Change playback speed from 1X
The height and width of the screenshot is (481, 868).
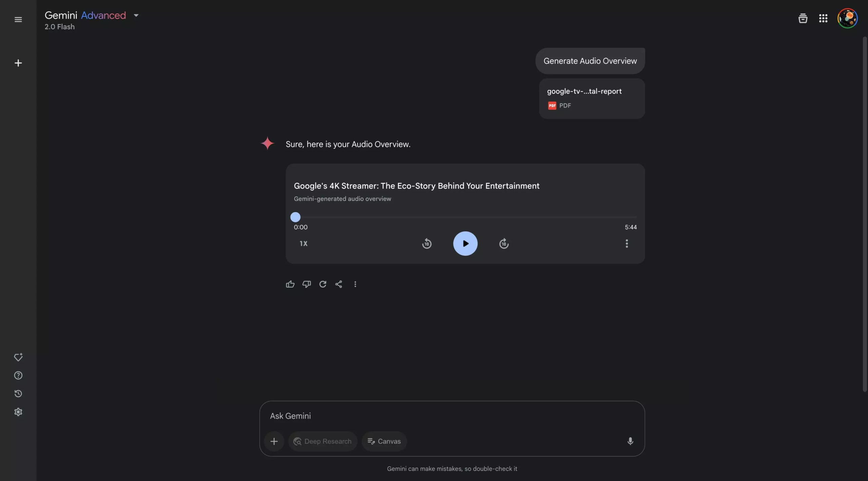coord(303,243)
